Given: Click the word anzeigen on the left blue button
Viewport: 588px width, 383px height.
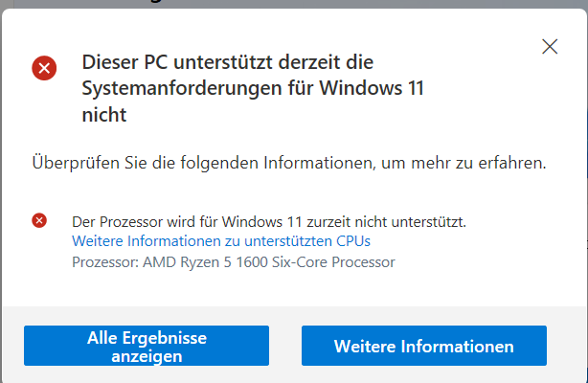Looking at the screenshot, I should (x=147, y=356).
